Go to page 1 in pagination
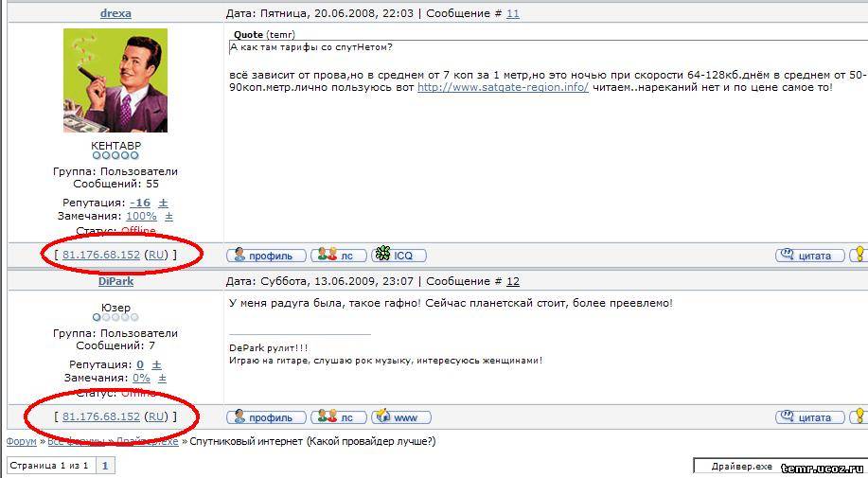 [105, 466]
